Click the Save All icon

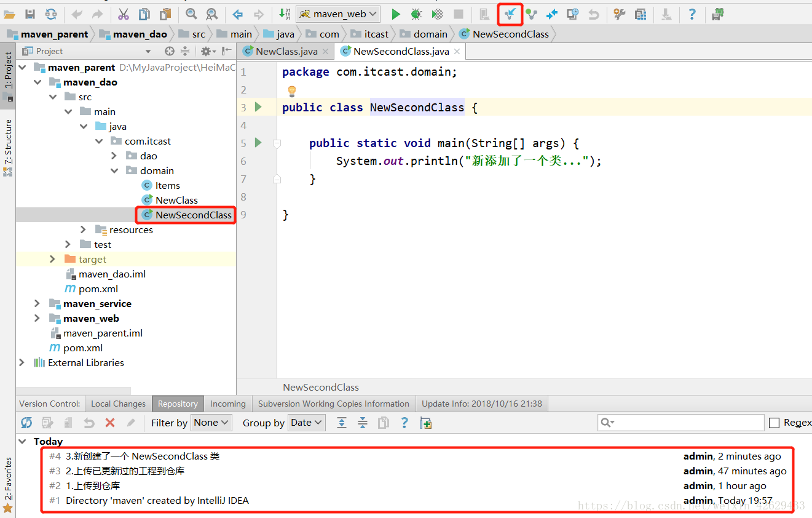coord(30,14)
